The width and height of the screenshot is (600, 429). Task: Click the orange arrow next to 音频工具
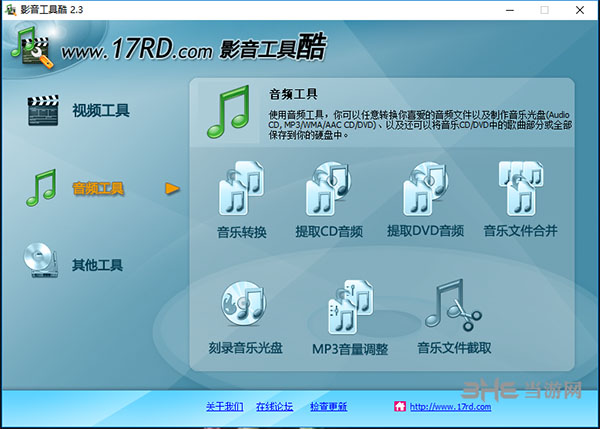172,188
